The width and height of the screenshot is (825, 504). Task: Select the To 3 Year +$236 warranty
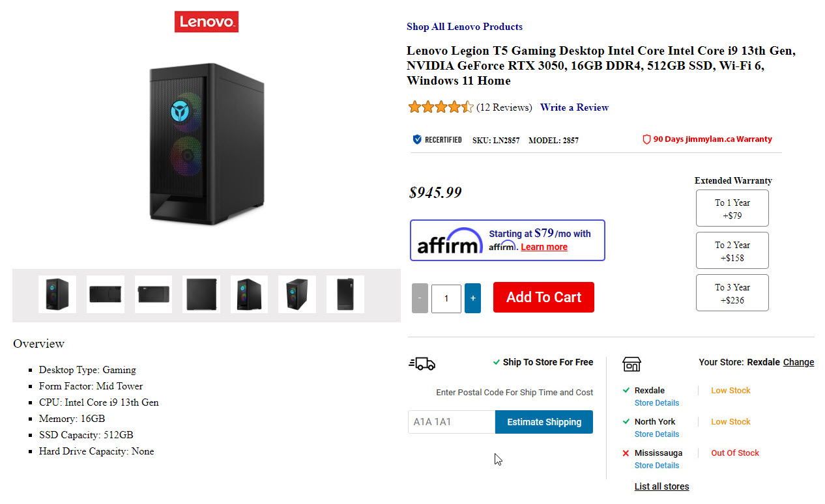732,293
